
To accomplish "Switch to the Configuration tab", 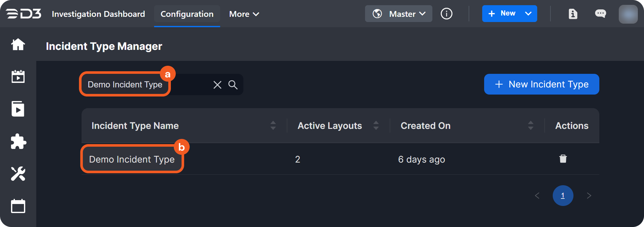I will [187, 14].
